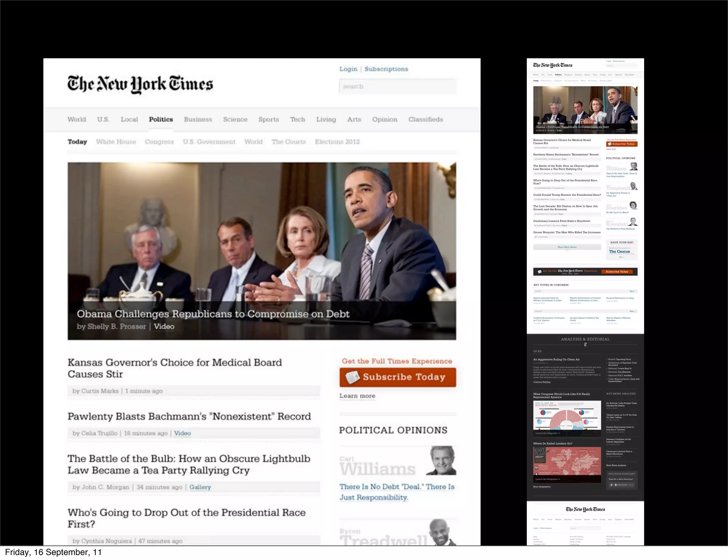The width and height of the screenshot is (728, 560).
Task: Open Gallery link under Battle of the Bulb
Action: (200, 487)
